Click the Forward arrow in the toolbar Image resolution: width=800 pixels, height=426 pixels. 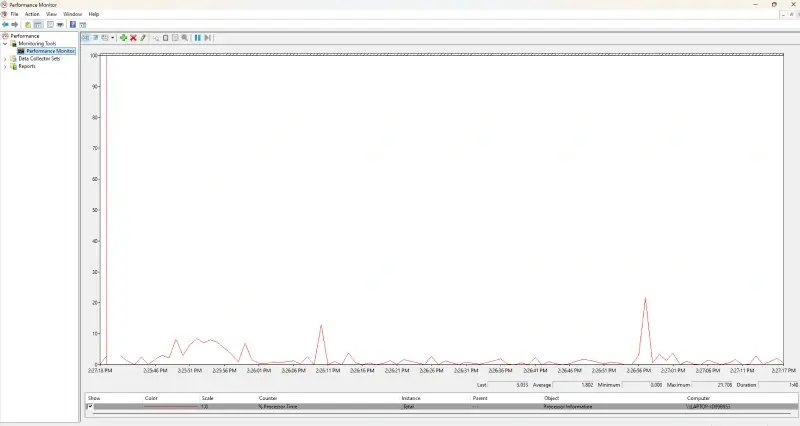pyautogui.click(x=15, y=24)
